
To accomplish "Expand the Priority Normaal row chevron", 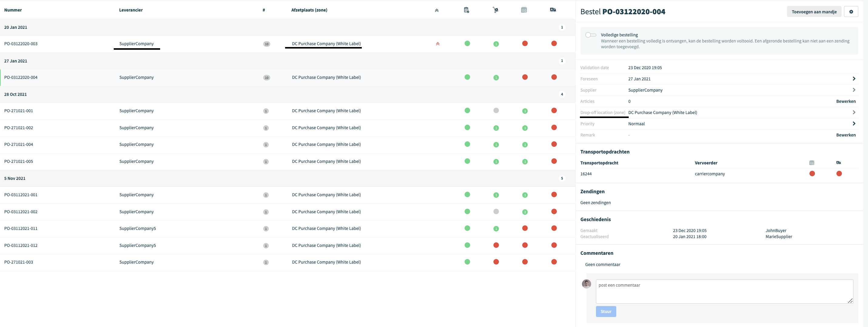I will (x=854, y=124).
